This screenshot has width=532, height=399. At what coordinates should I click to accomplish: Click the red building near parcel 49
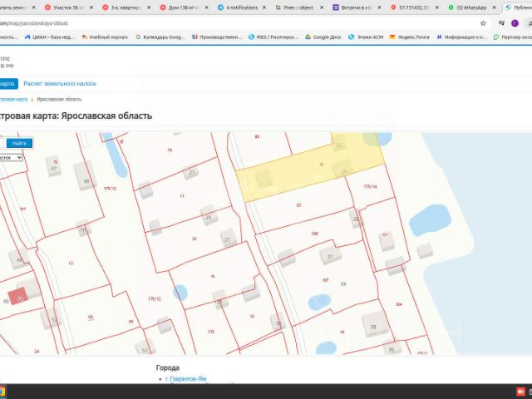point(17,296)
